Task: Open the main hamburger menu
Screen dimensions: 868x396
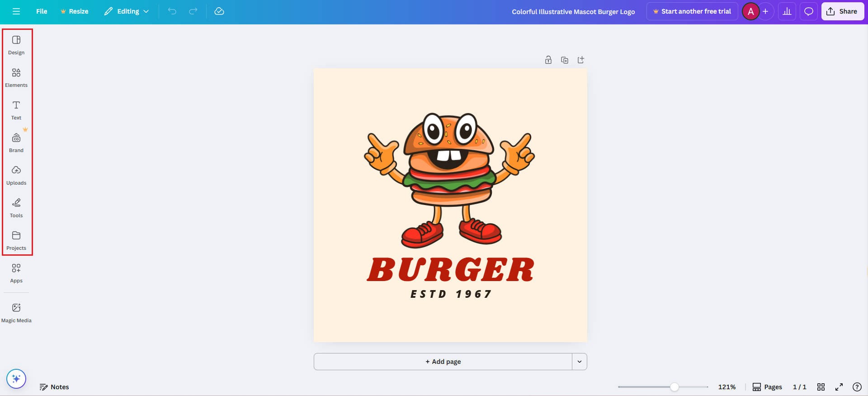Action: point(16,11)
